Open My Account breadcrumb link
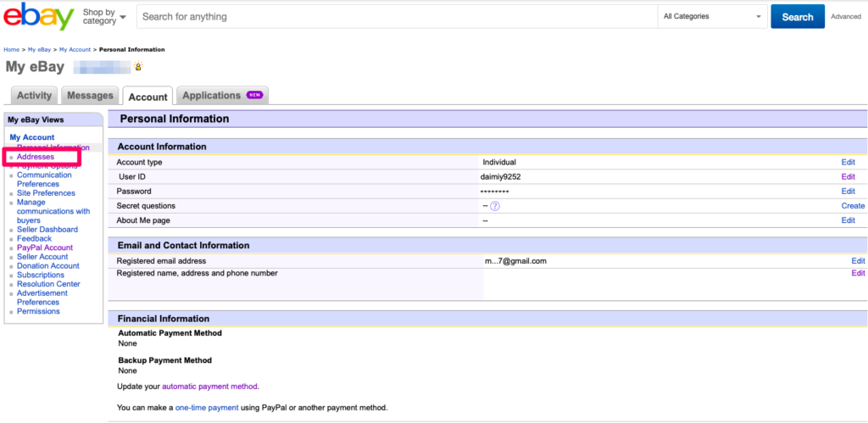This screenshot has width=868, height=423. click(x=75, y=50)
